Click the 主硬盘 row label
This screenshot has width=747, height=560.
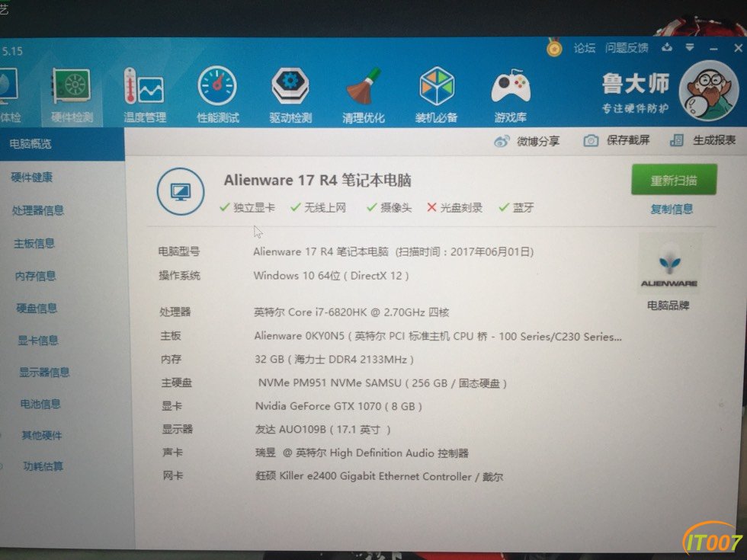(176, 382)
